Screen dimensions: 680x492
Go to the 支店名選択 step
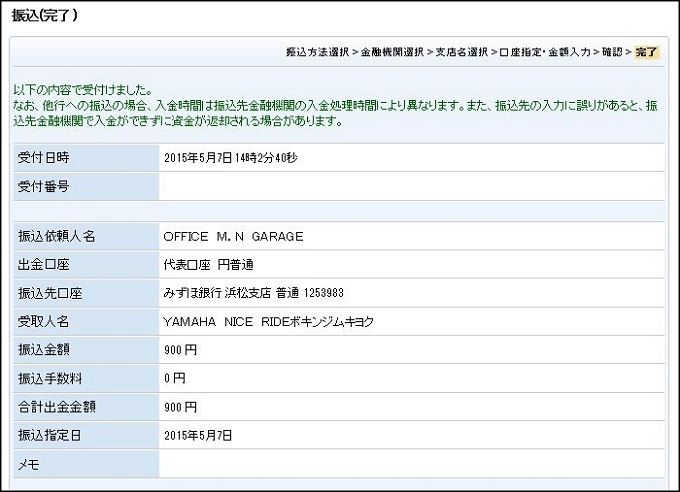coord(461,52)
